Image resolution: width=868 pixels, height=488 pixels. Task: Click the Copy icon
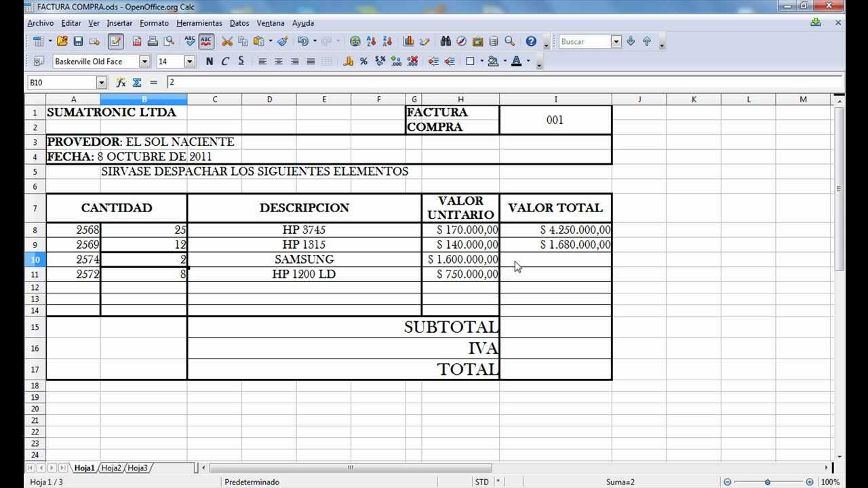pyautogui.click(x=243, y=41)
